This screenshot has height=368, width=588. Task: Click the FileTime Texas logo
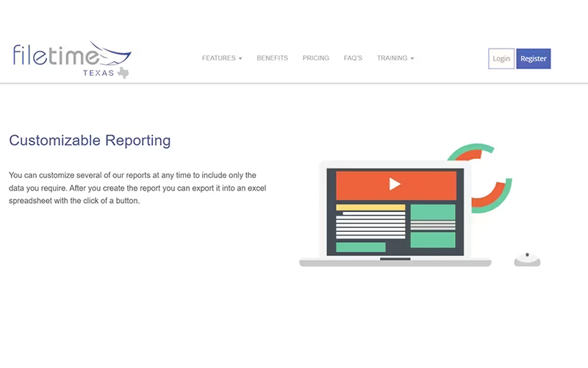tap(72, 60)
